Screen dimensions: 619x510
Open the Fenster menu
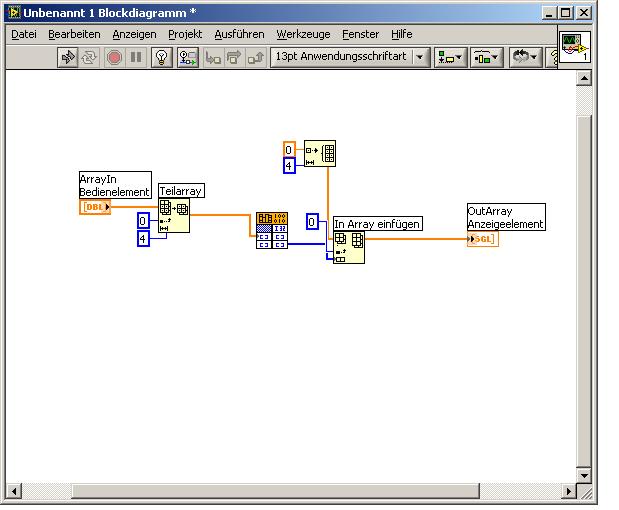click(x=360, y=34)
